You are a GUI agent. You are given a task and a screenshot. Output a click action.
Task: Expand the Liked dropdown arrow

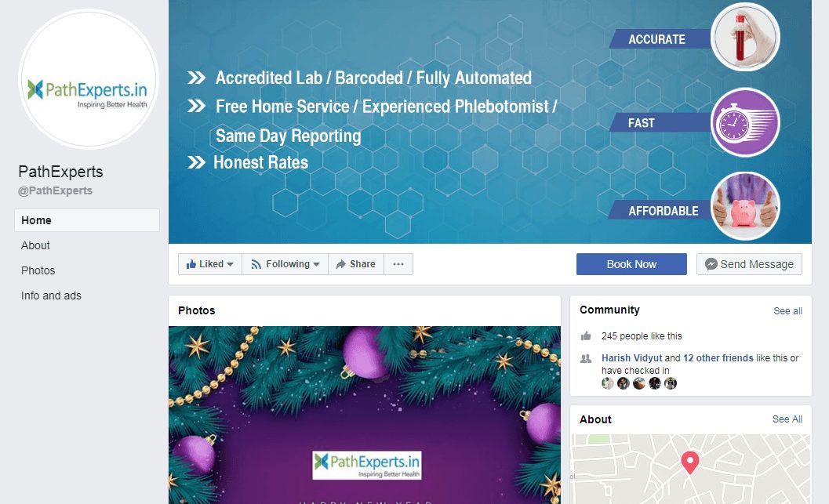click(x=230, y=264)
